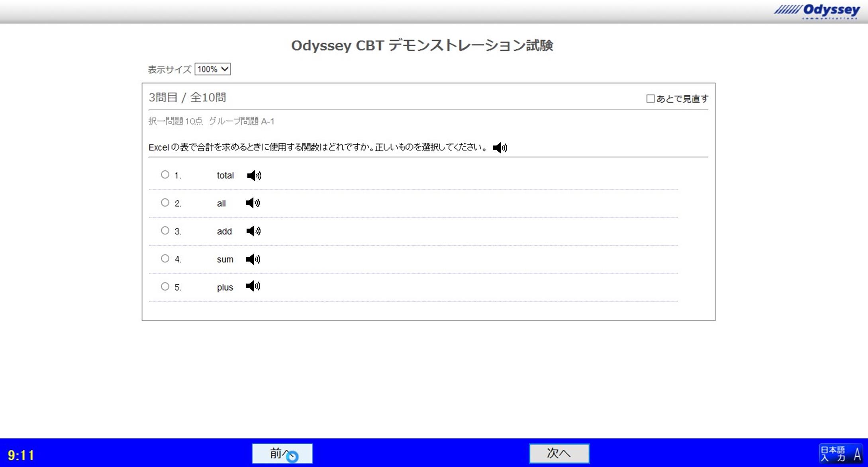This screenshot has height=467, width=868.
Task: Go to next question with 次へ
Action: click(559, 453)
